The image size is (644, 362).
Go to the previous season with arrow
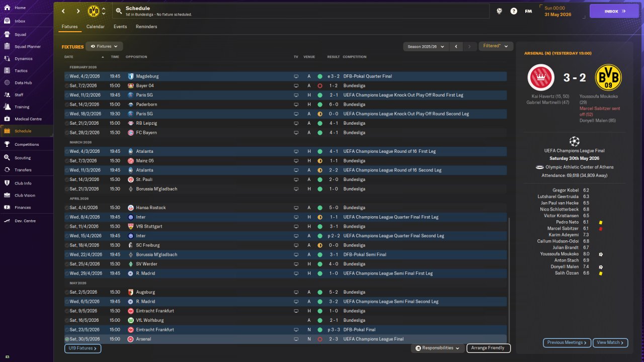[x=456, y=46]
